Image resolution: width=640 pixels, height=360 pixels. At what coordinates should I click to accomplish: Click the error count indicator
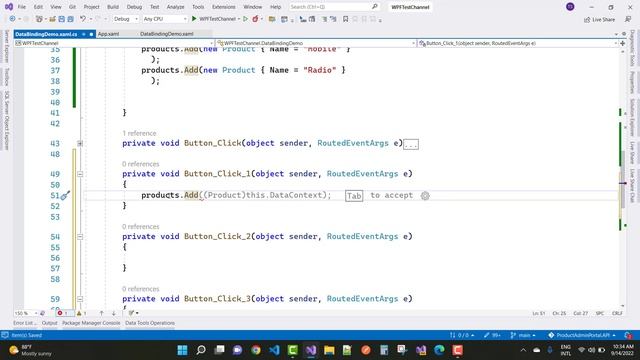tap(62, 313)
